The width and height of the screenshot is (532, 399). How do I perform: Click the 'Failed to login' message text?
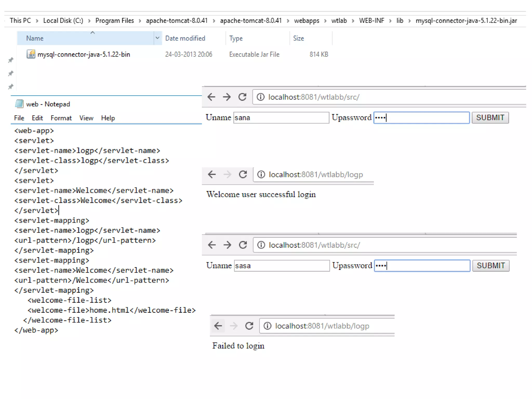click(238, 345)
